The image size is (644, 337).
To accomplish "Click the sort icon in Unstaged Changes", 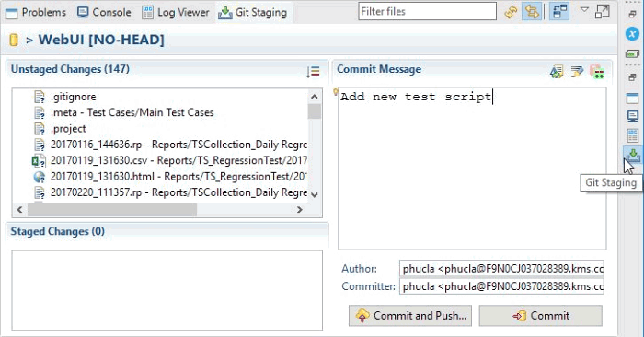I will click(x=313, y=72).
